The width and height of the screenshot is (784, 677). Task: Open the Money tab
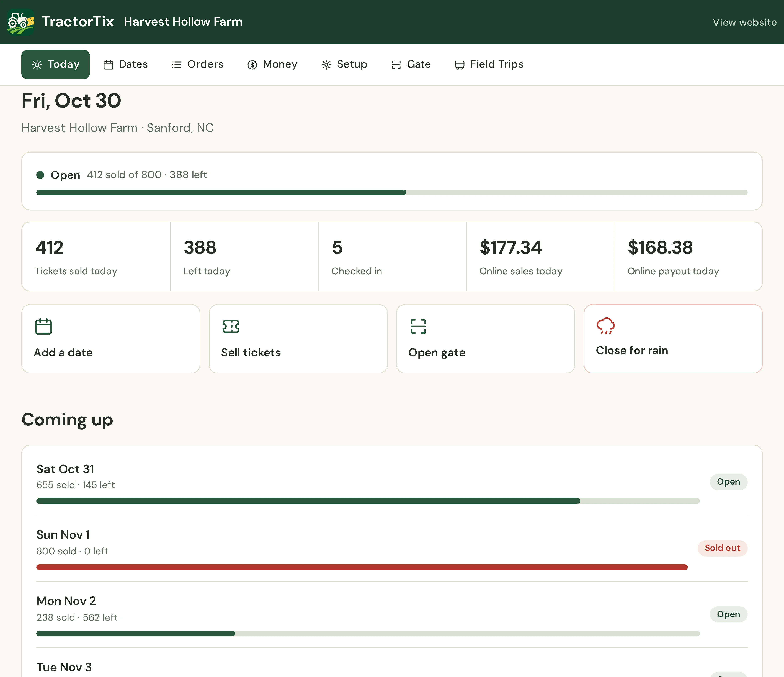272,64
